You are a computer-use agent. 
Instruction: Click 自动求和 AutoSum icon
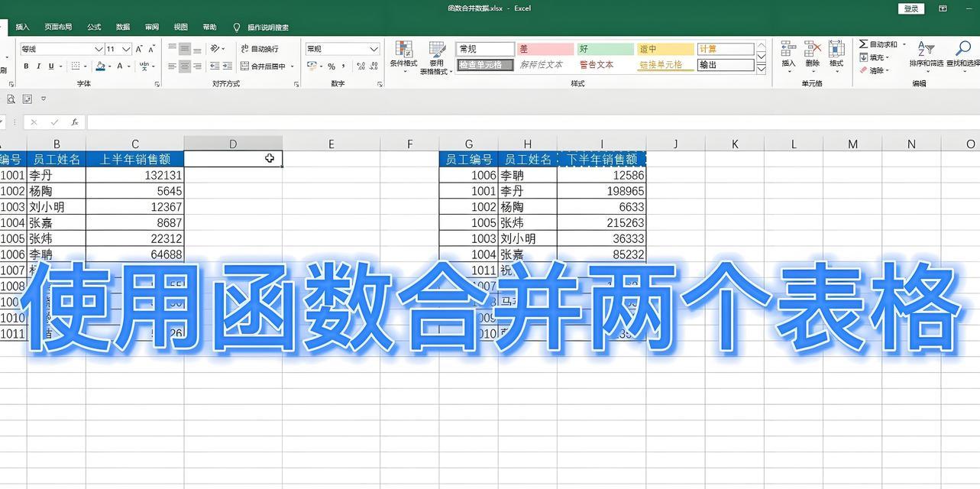pos(878,44)
